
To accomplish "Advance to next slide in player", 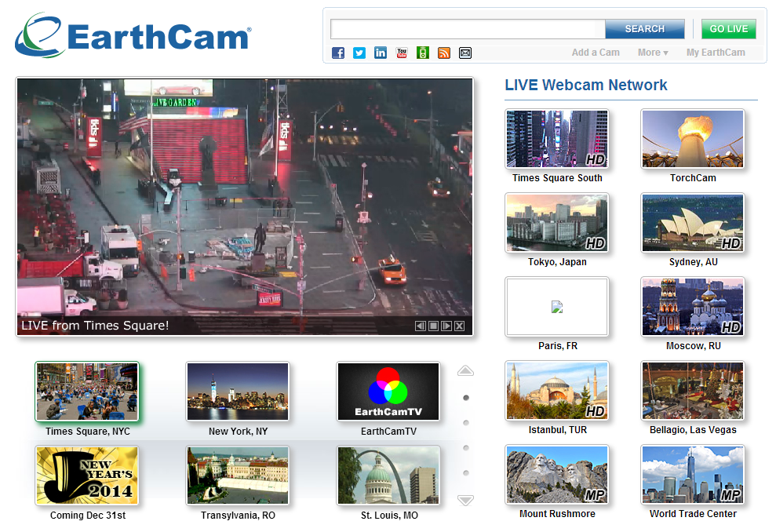I will coord(446,326).
